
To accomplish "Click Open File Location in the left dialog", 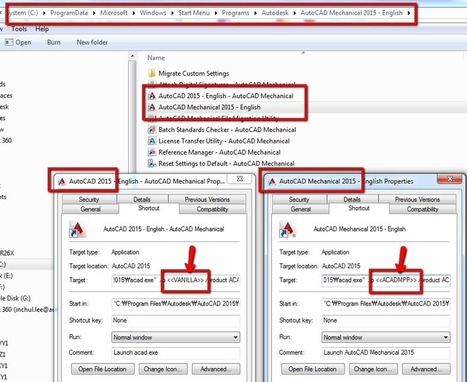I will (x=102, y=369).
